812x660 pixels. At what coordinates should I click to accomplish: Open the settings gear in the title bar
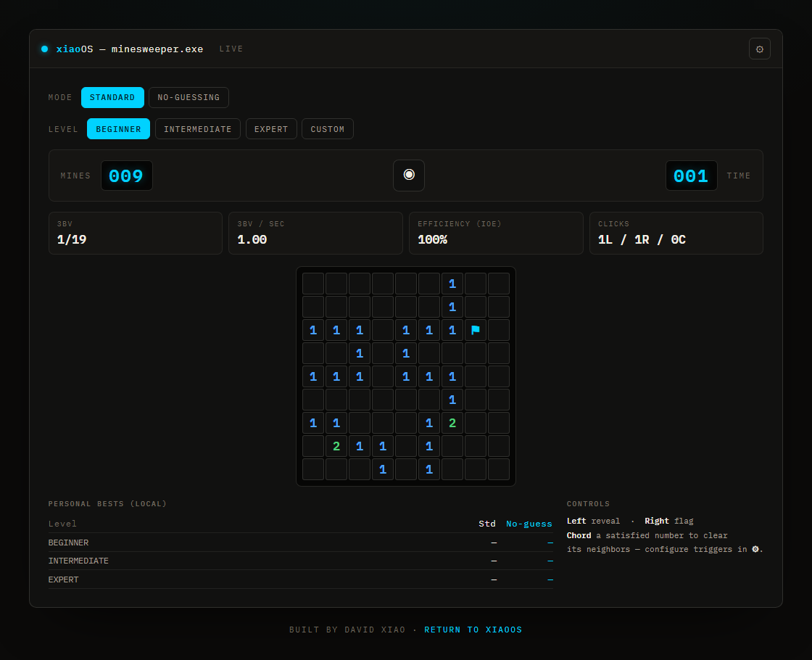click(x=759, y=49)
